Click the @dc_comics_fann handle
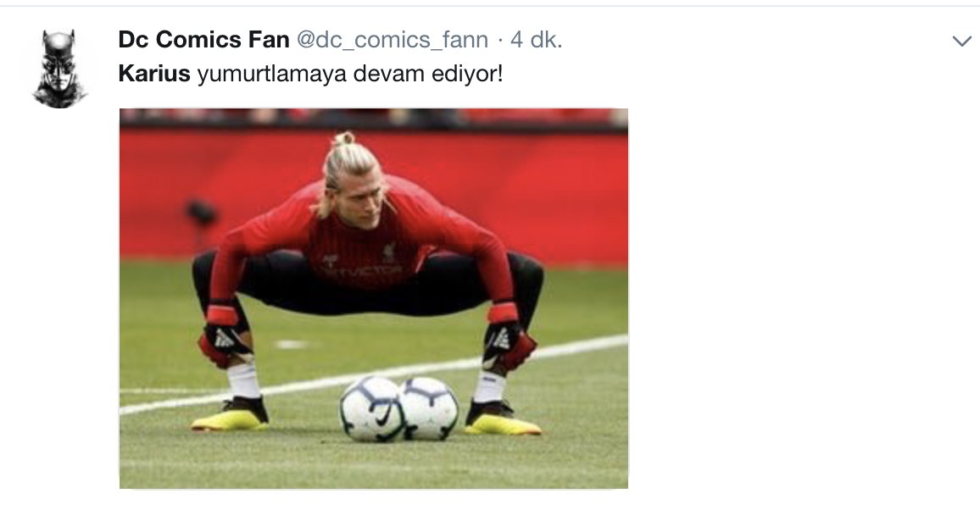The width and height of the screenshot is (980, 510). 392,40
